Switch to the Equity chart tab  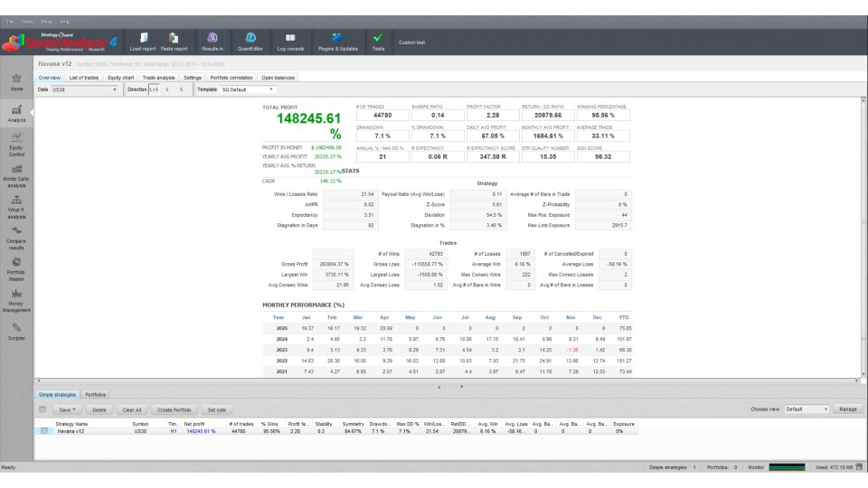pyautogui.click(x=120, y=78)
